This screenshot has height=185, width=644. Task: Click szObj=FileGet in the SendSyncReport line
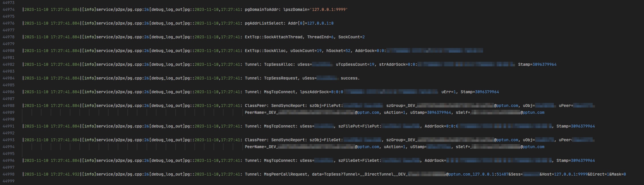point(326,140)
